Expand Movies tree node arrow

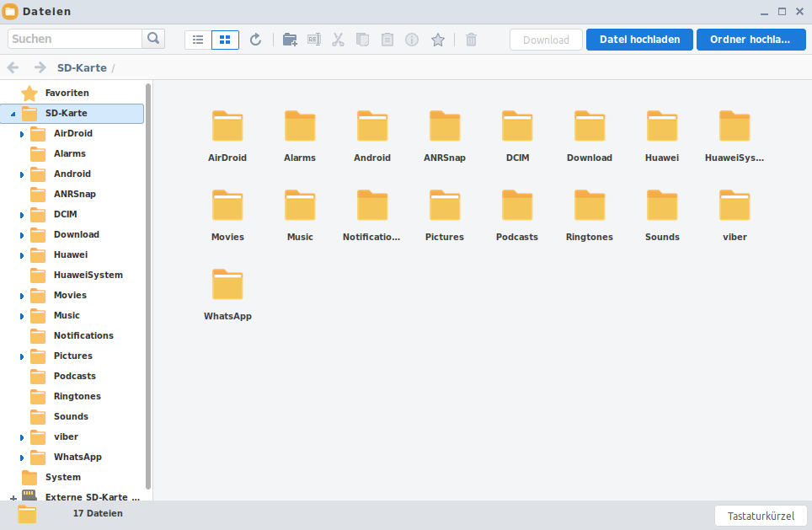click(22, 295)
